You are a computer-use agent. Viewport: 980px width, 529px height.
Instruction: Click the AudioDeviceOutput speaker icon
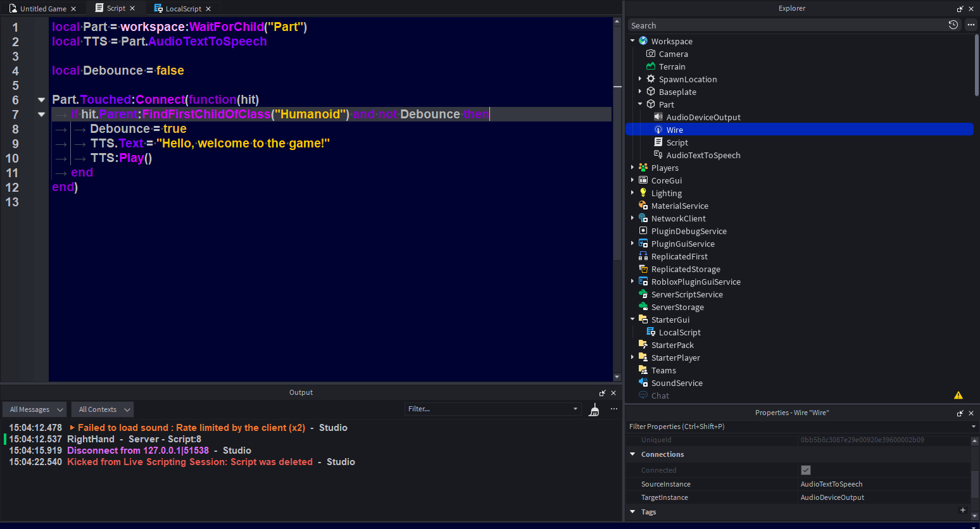coord(658,117)
